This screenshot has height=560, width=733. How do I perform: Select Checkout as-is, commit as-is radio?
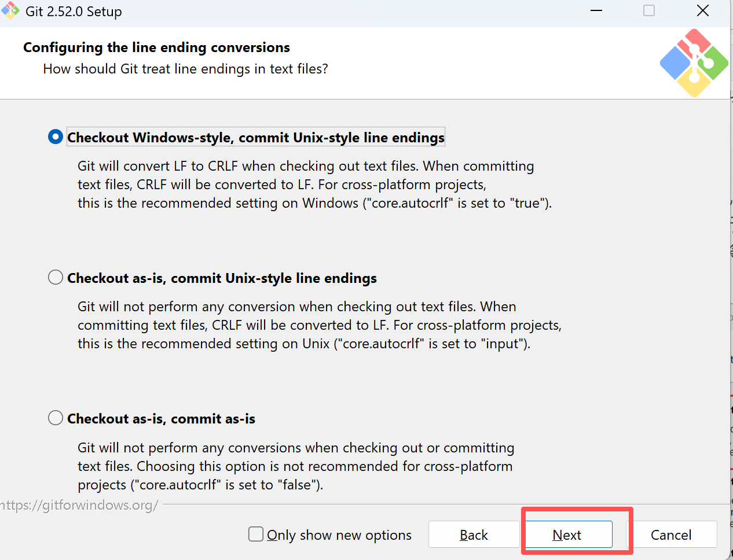point(56,418)
